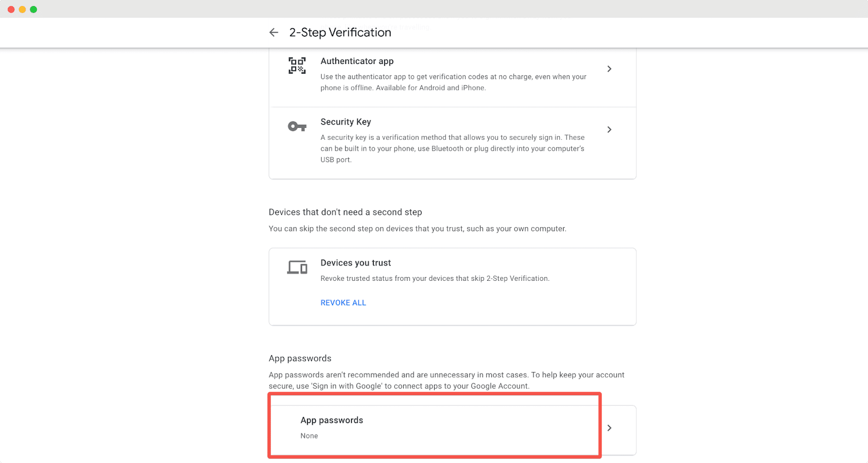The width and height of the screenshot is (868, 463).
Task: Click the Authenticator app description text
Action: click(x=454, y=82)
